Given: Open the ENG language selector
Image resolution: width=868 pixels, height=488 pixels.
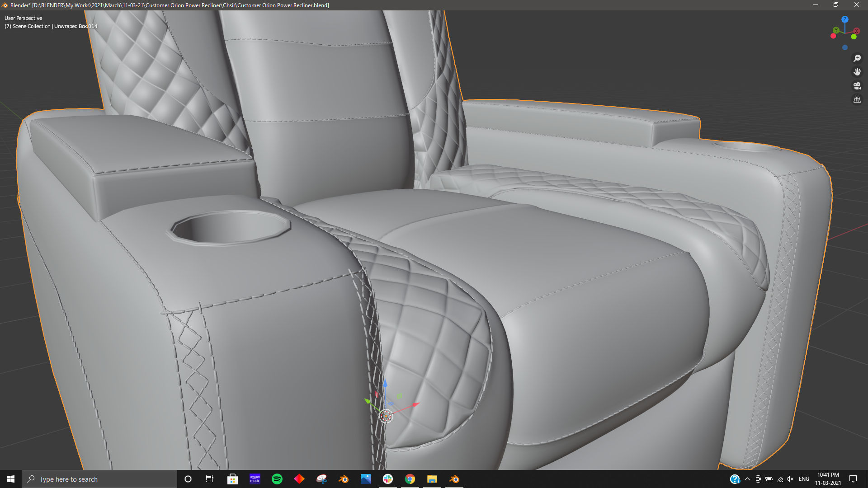Looking at the screenshot, I should coord(804,479).
